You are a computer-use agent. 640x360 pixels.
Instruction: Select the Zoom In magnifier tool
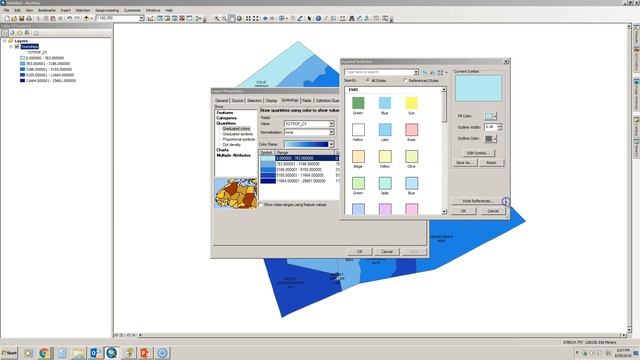click(217, 18)
